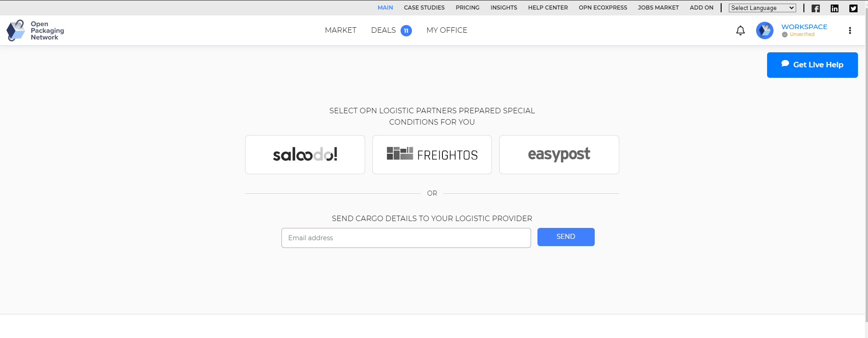Open the Deals section

383,30
